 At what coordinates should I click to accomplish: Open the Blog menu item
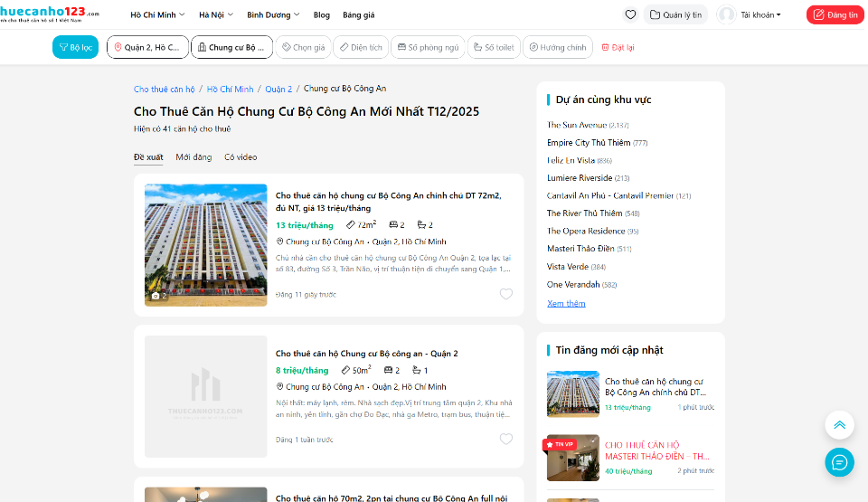322,15
